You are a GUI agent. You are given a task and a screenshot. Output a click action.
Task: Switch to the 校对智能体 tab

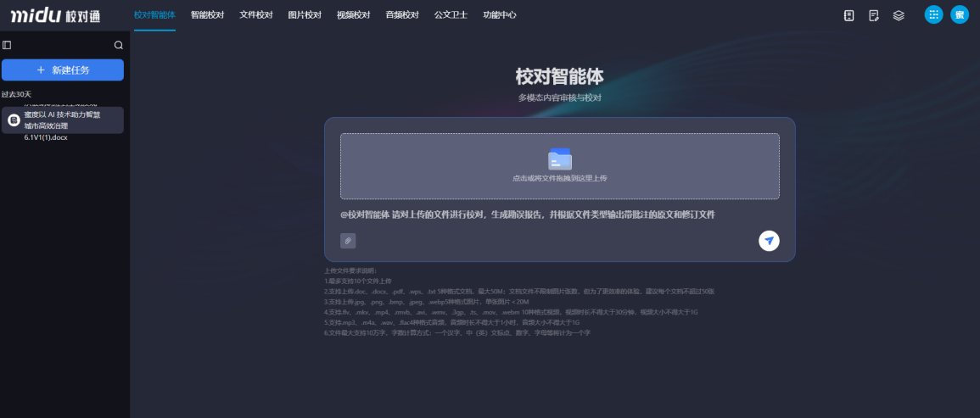pyautogui.click(x=154, y=15)
